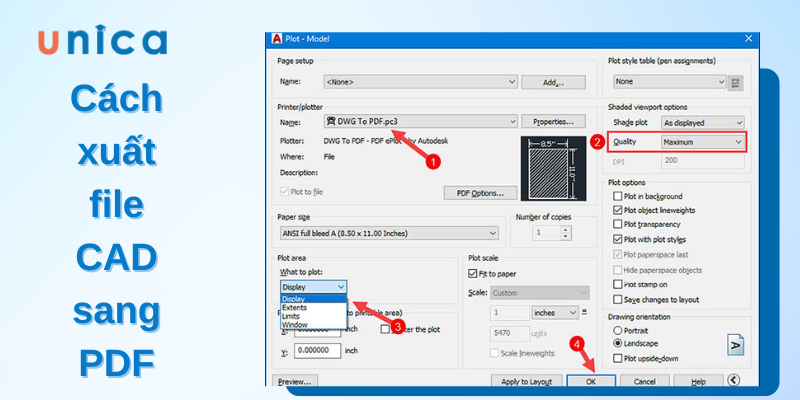
Task: Choose Window in the plot area list
Action: point(313,324)
